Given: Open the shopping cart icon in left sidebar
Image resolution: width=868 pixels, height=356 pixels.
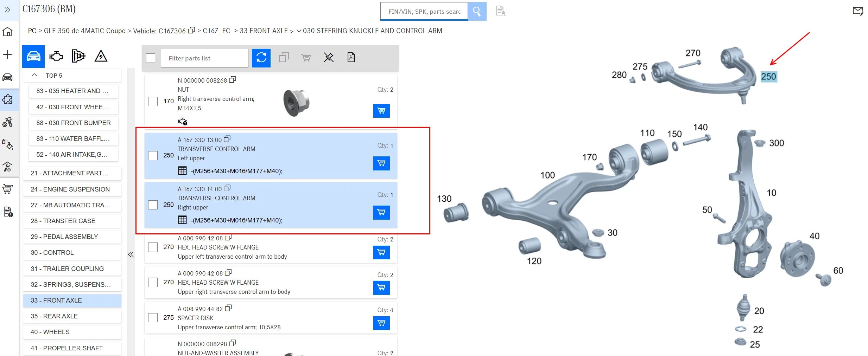Looking at the screenshot, I should pyautogui.click(x=7, y=189).
